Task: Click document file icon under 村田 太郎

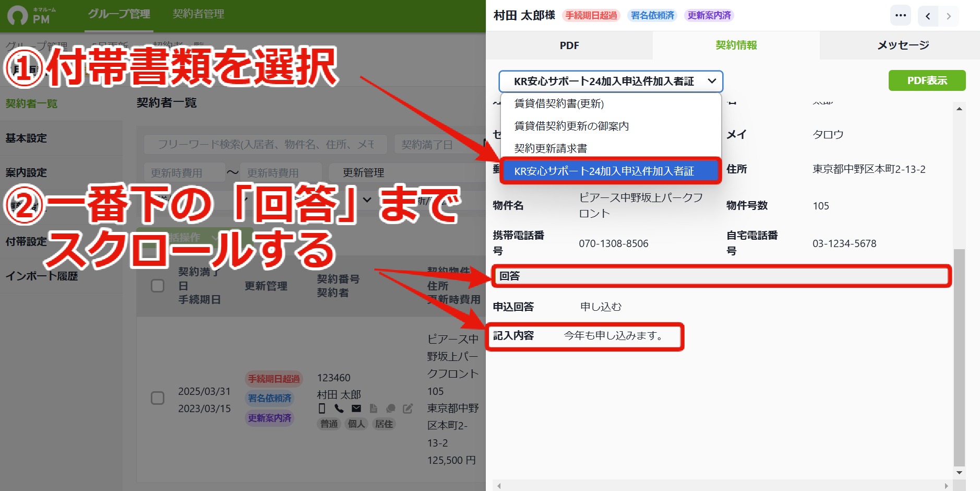Action: point(374,408)
